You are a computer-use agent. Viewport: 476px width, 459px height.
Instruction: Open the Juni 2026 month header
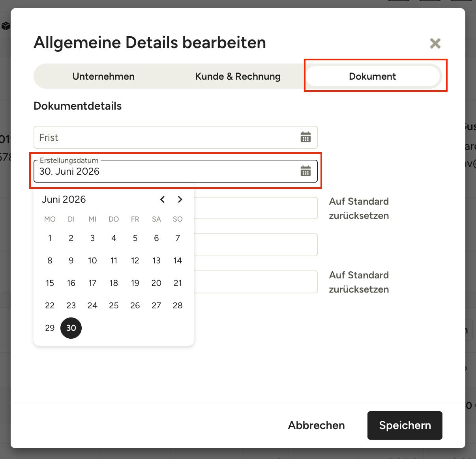[x=64, y=200]
